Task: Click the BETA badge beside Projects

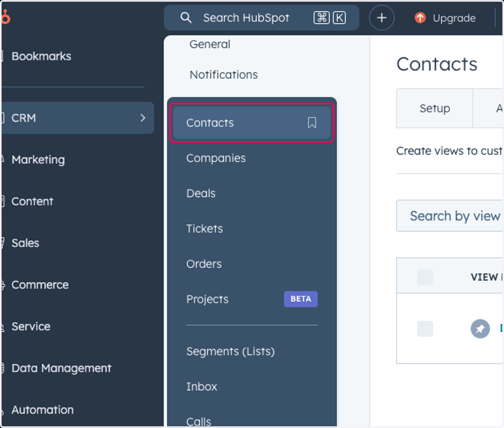Action: point(301,299)
